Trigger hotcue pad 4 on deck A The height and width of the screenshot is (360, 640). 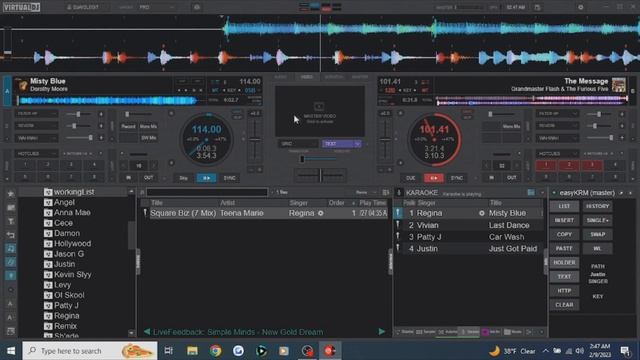coord(93,164)
